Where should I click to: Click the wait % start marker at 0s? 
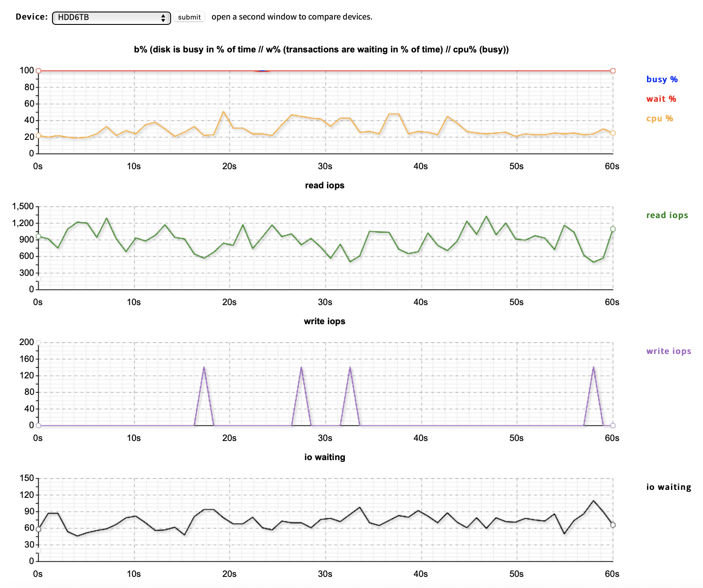tap(39, 71)
